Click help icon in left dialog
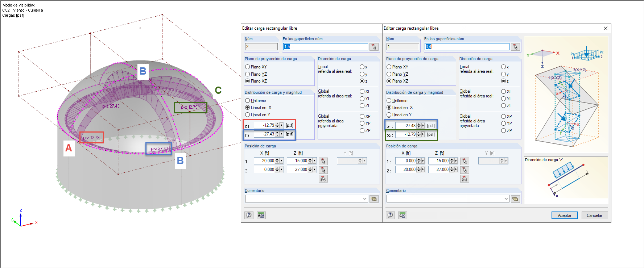 pos(249,215)
